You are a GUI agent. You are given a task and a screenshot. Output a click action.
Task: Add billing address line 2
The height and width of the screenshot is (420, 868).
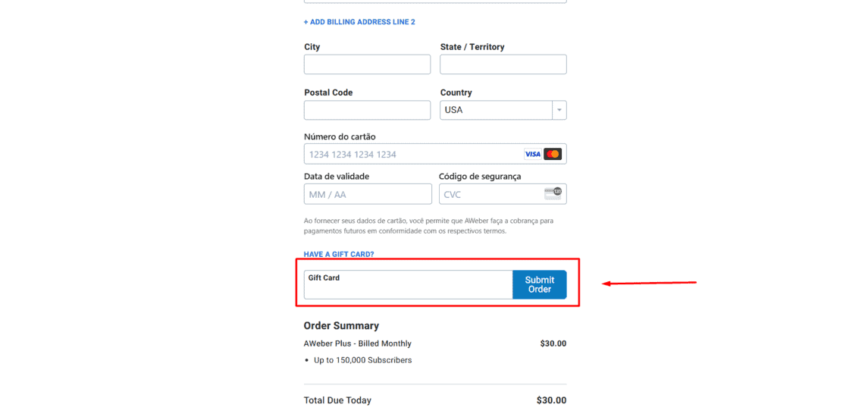point(359,22)
